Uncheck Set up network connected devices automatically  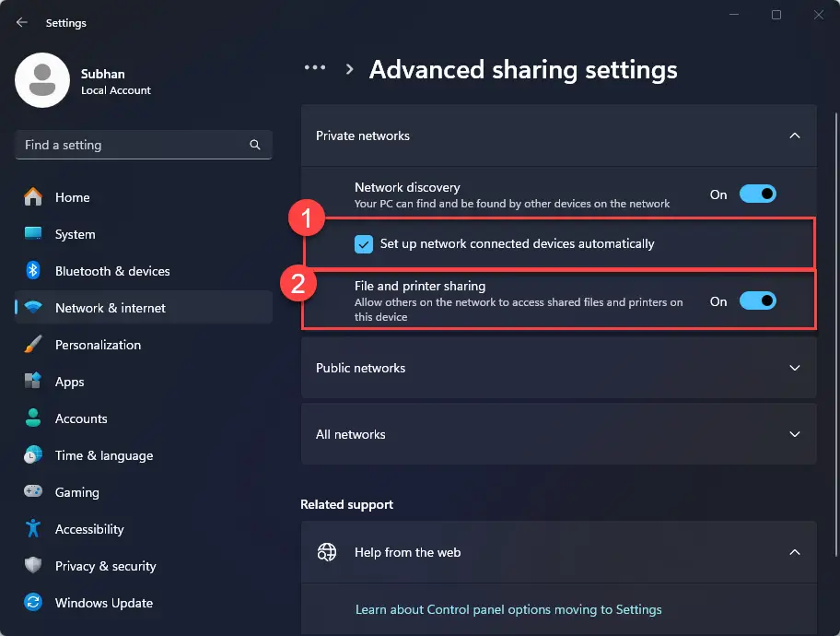(x=364, y=244)
